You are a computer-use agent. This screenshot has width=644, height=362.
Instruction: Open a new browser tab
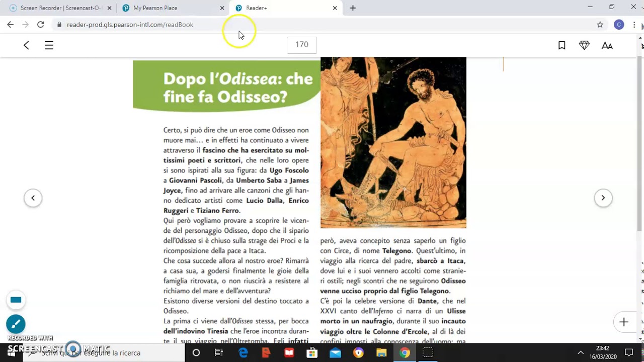[353, 8]
